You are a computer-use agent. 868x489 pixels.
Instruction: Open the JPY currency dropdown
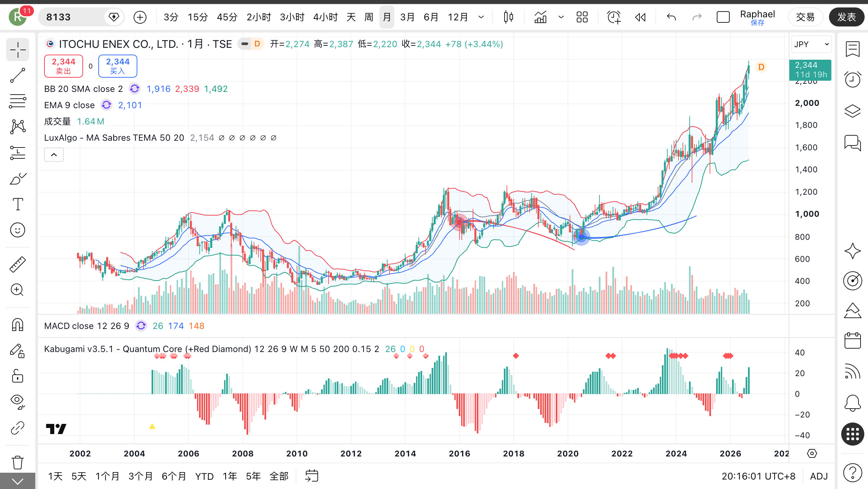[x=811, y=44]
